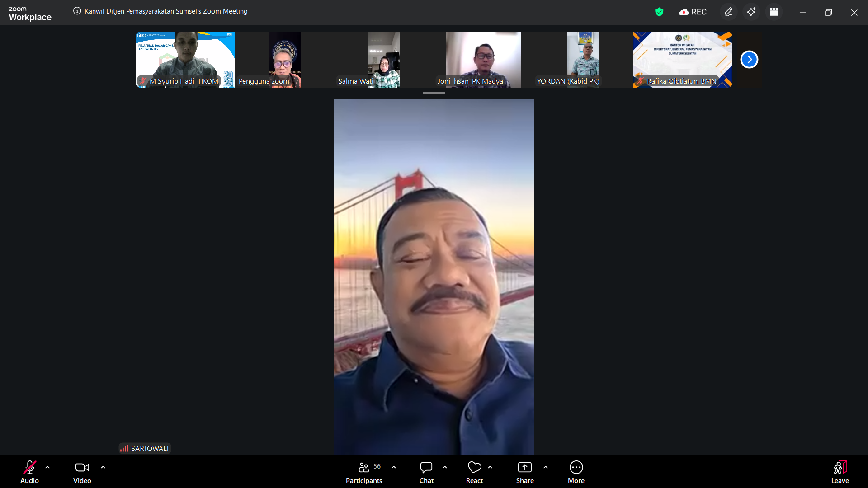Screen dimensions: 868x488
Task: Expand video settings arrow next to Video
Action: tap(103, 467)
